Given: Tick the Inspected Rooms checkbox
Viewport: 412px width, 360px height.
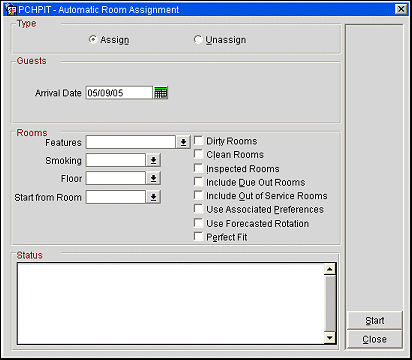Looking at the screenshot, I should point(198,168).
